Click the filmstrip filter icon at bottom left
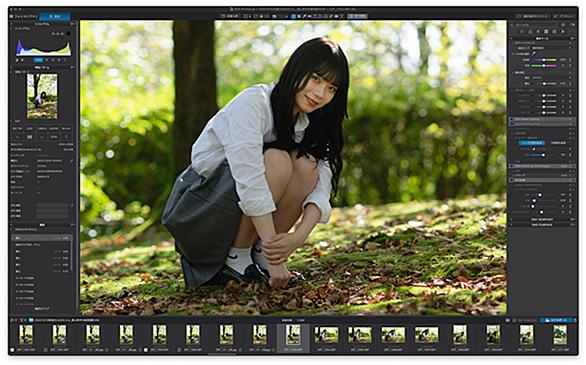 coord(21,320)
